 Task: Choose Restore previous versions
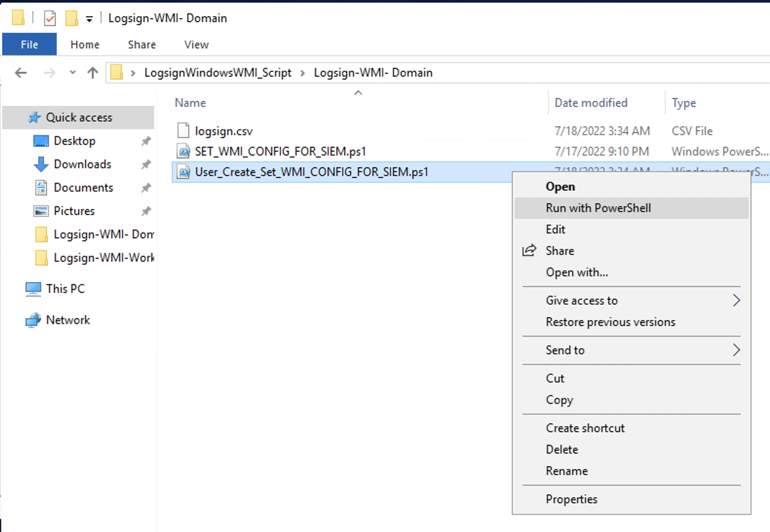[x=631, y=322]
